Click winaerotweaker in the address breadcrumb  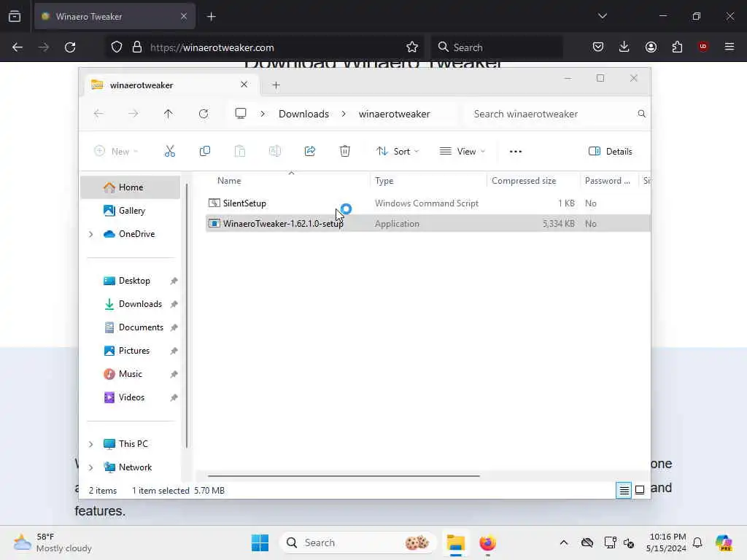click(x=394, y=114)
